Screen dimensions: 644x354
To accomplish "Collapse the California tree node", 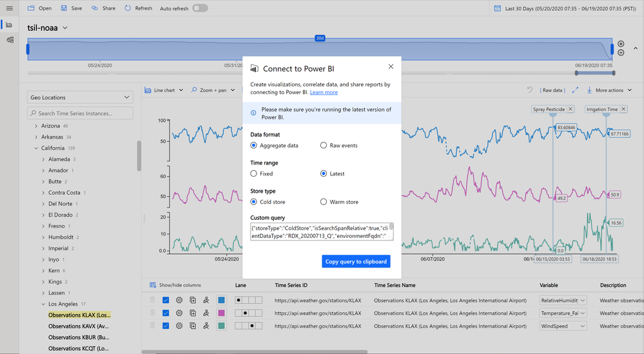I will 36,148.
